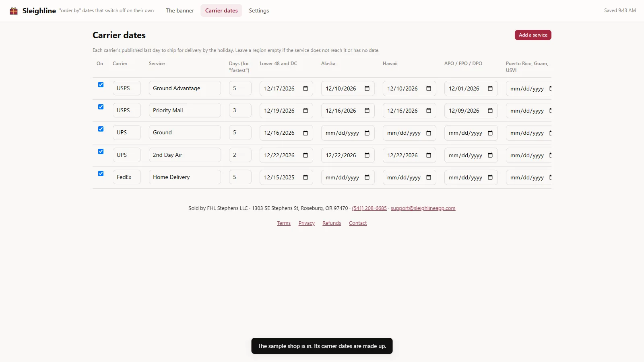Click the support@sleighlineapp.com email link
This screenshot has height=362, width=644.
423,208
